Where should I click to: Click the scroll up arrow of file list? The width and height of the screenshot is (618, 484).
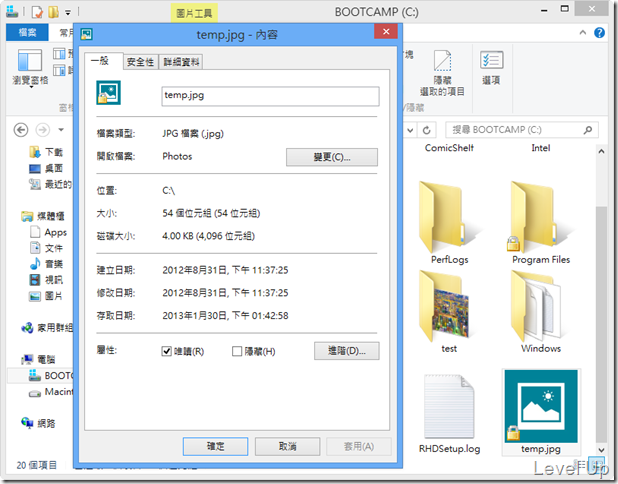tap(601, 151)
